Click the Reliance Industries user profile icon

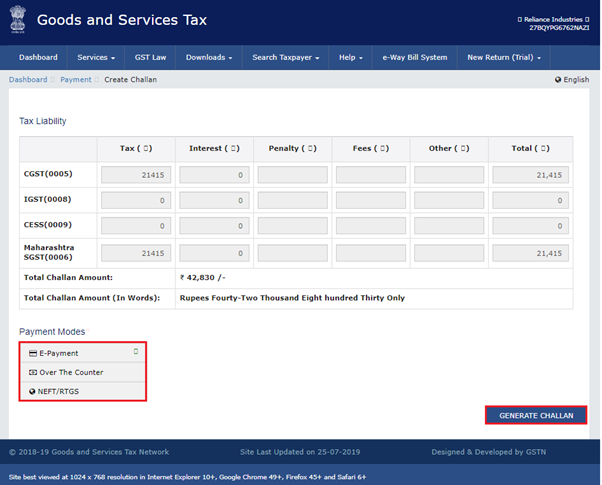click(x=520, y=19)
